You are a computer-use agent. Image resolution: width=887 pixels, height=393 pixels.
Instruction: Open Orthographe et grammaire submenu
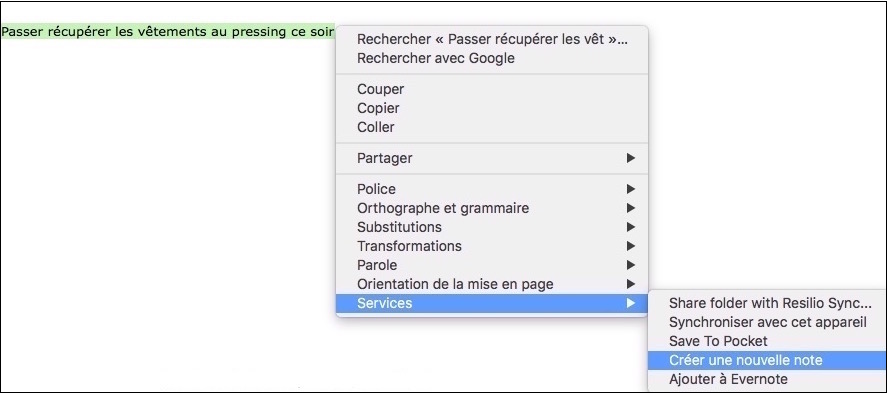tap(492, 208)
